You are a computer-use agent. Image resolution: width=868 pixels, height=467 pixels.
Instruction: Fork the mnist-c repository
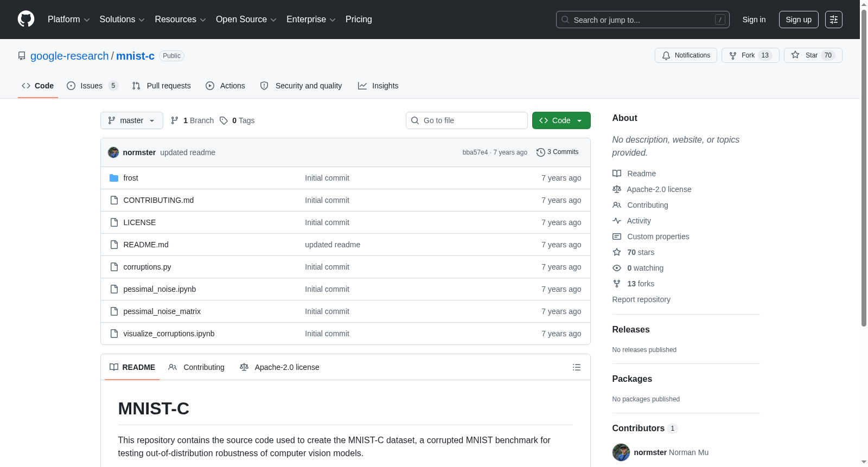[x=750, y=55]
